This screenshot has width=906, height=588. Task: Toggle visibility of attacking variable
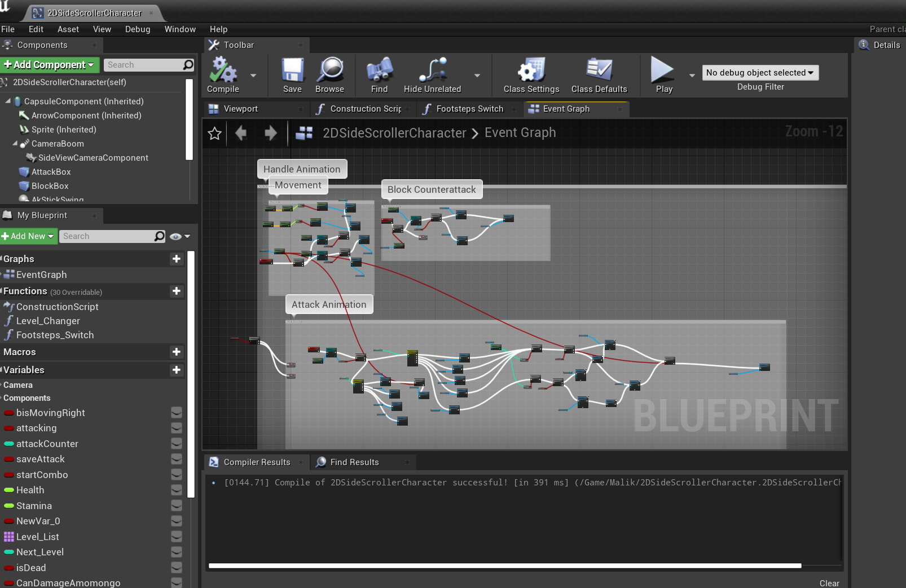pos(177,428)
